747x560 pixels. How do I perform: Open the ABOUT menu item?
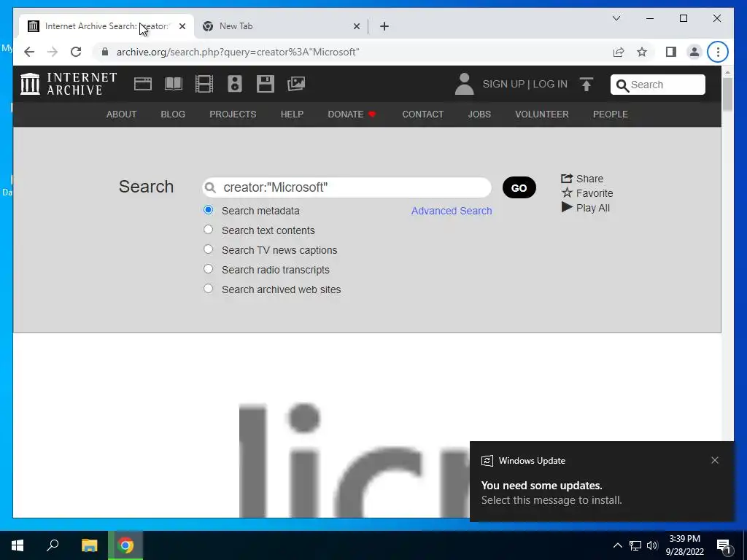[x=121, y=114]
